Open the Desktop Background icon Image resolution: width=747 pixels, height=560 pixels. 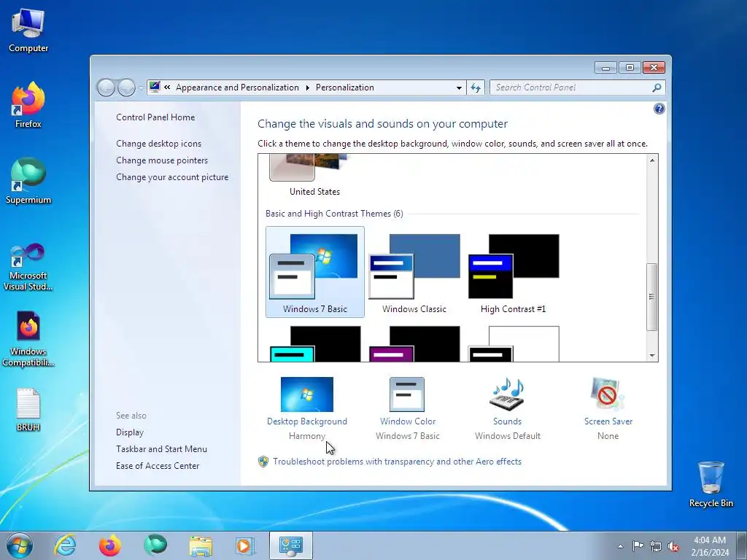(x=307, y=394)
